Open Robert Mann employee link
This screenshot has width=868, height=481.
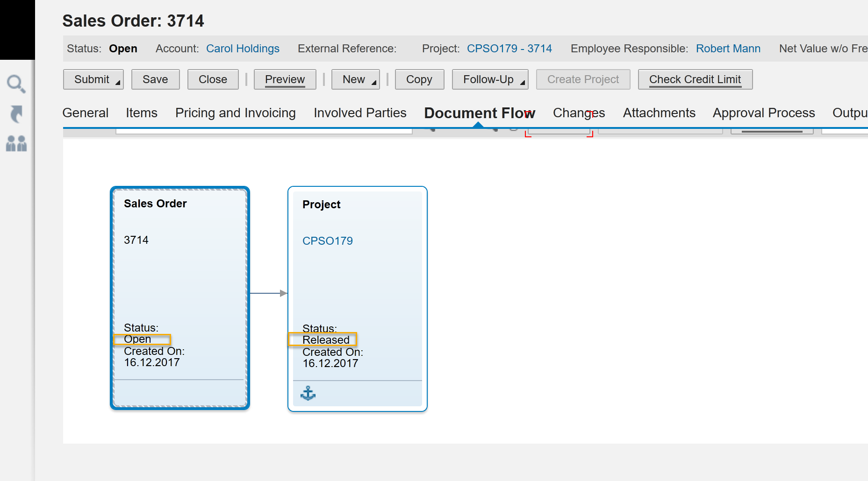[x=728, y=49]
